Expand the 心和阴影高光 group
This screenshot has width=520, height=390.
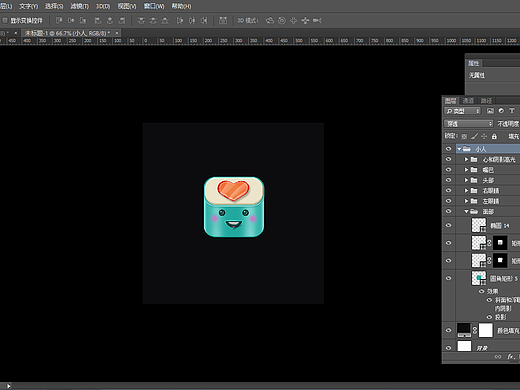coord(467,159)
